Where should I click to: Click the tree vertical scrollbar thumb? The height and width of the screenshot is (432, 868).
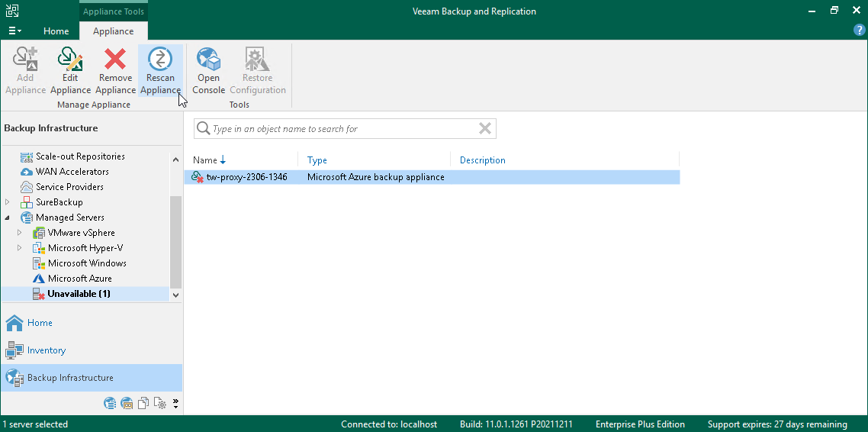pyautogui.click(x=176, y=242)
